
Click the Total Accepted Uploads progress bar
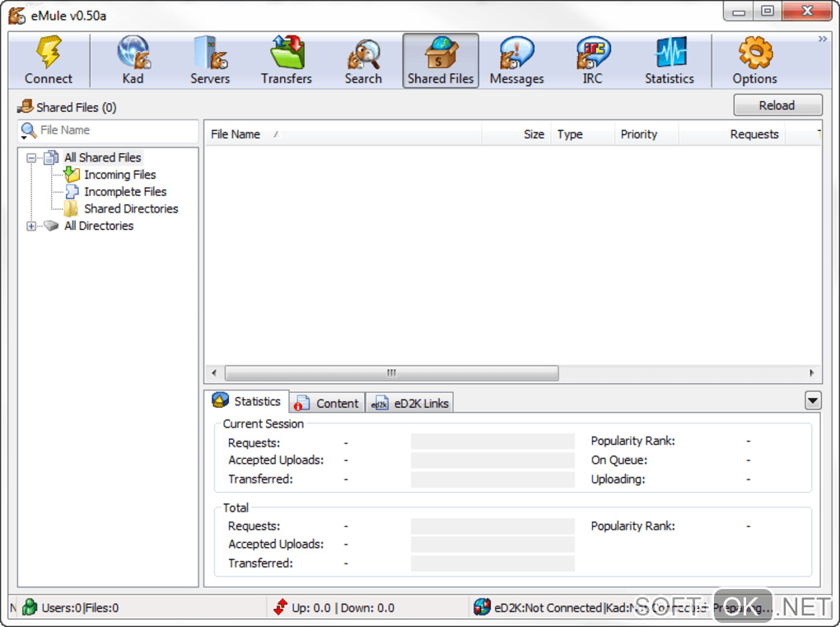(492, 545)
